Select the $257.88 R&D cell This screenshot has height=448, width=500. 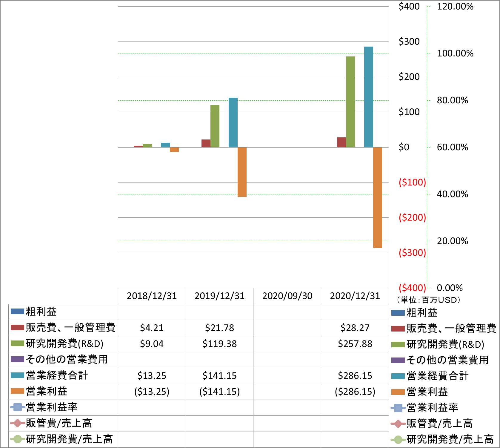point(355,344)
